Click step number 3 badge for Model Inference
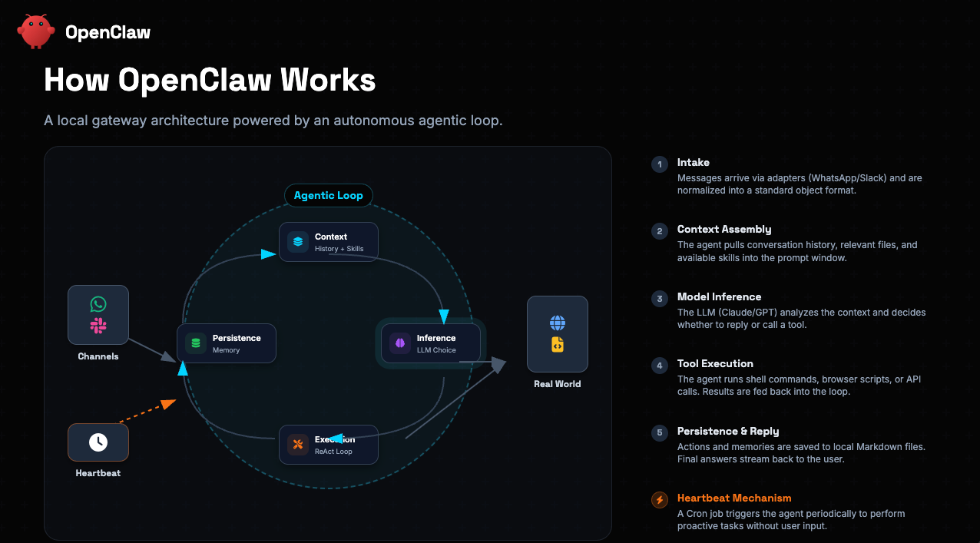Viewport: 980px width, 543px height. (x=659, y=299)
